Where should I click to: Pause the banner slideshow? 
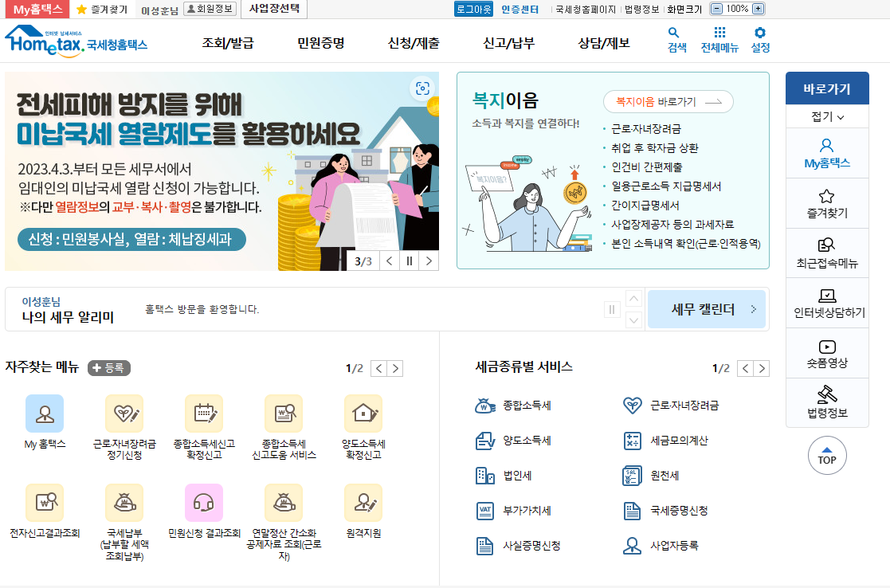click(x=409, y=261)
